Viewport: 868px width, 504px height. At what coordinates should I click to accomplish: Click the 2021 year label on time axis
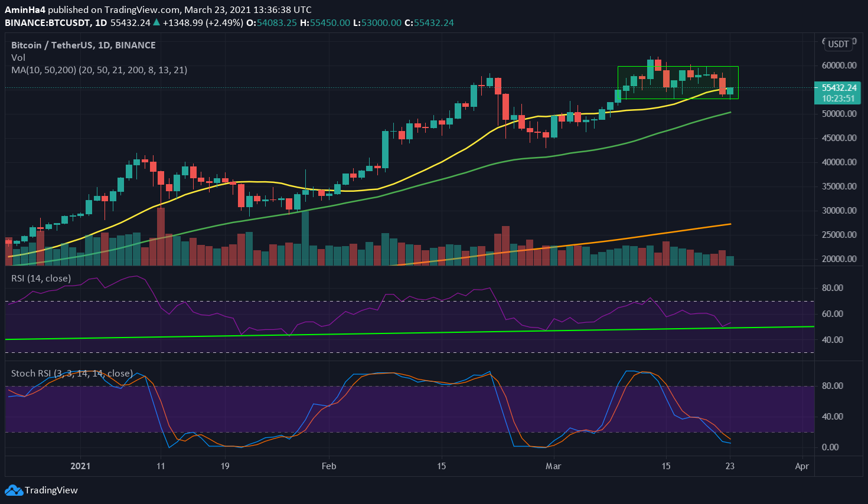click(80, 466)
